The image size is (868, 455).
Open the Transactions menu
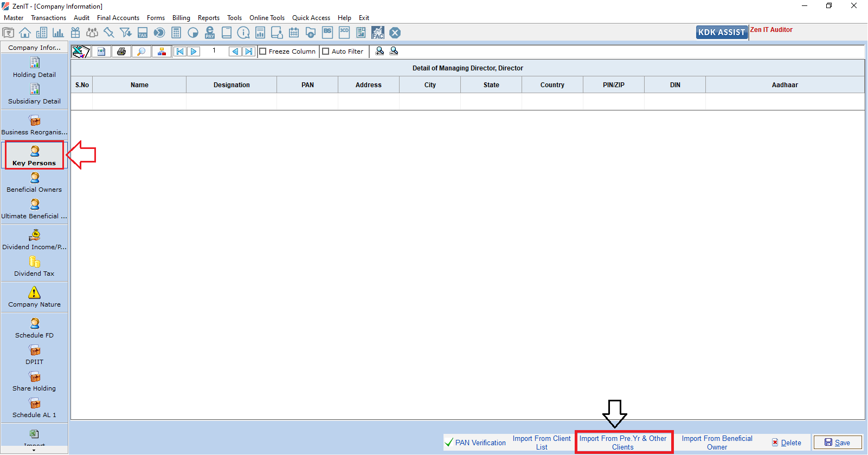point(48,18)
